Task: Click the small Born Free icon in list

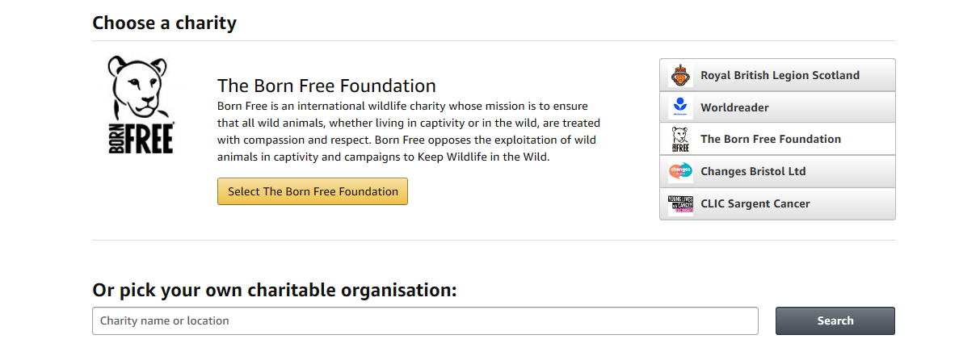Action: click(x=680, y=139)
